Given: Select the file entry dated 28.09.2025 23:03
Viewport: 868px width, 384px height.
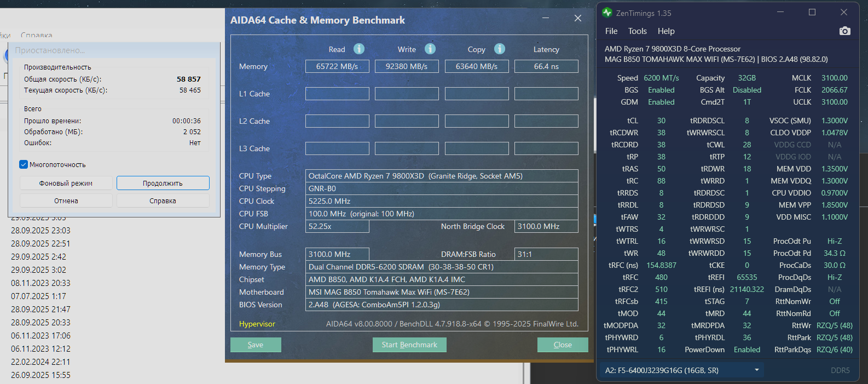Looking at the screenshot, I should tap(40, 231).
